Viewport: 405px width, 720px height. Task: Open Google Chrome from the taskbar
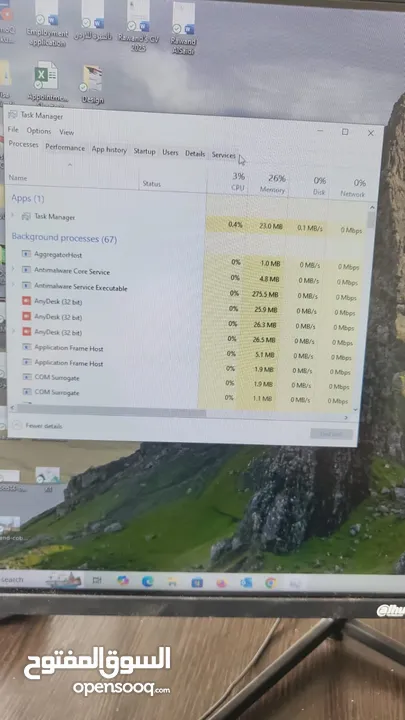(x=270, y=583)
